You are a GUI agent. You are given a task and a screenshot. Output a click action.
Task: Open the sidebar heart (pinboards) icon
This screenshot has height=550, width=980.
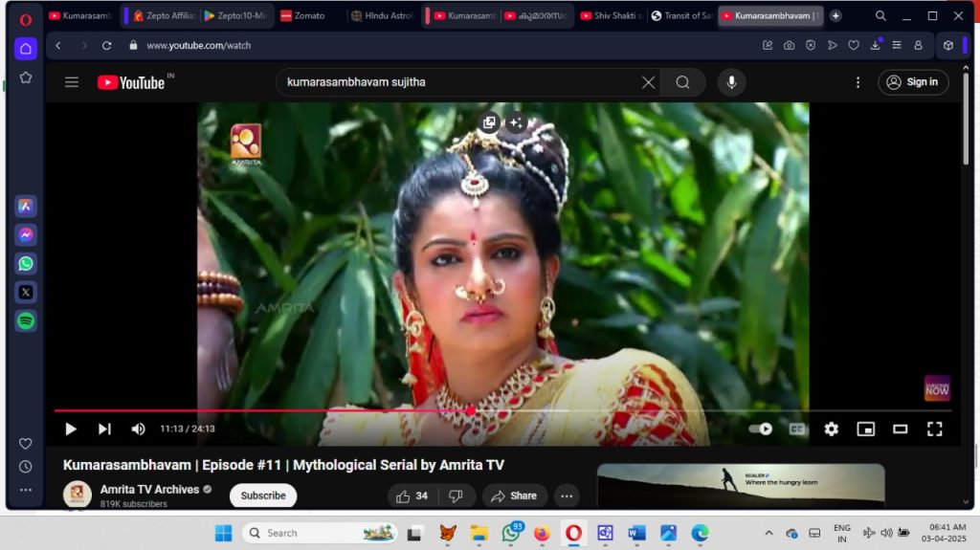click(26, 444)
